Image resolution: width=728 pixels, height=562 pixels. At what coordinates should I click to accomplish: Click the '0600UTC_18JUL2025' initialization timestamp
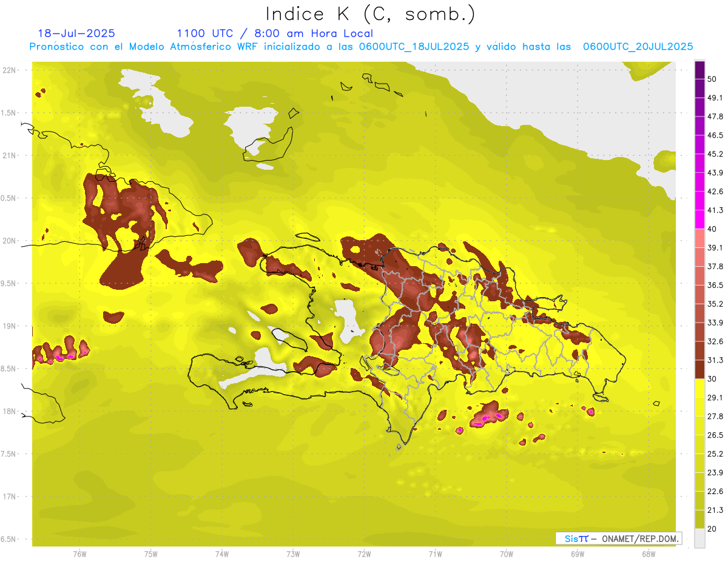point(414,47)
